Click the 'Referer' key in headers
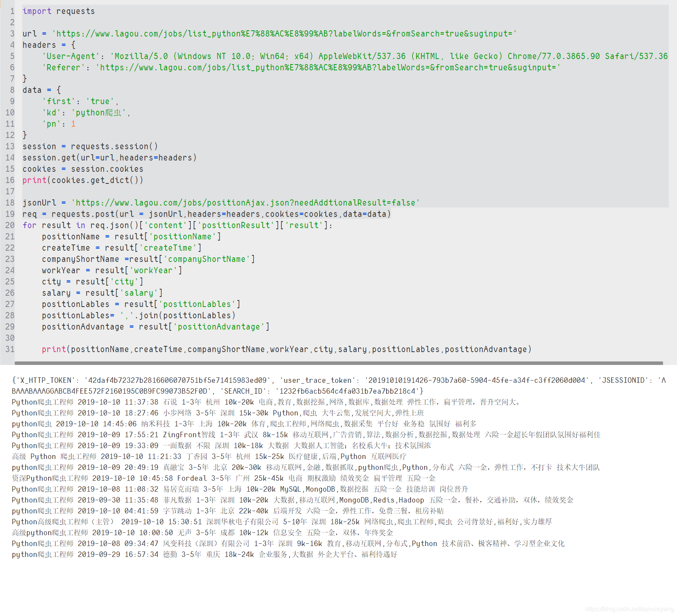The image size is (677, 616). point(64,68)
